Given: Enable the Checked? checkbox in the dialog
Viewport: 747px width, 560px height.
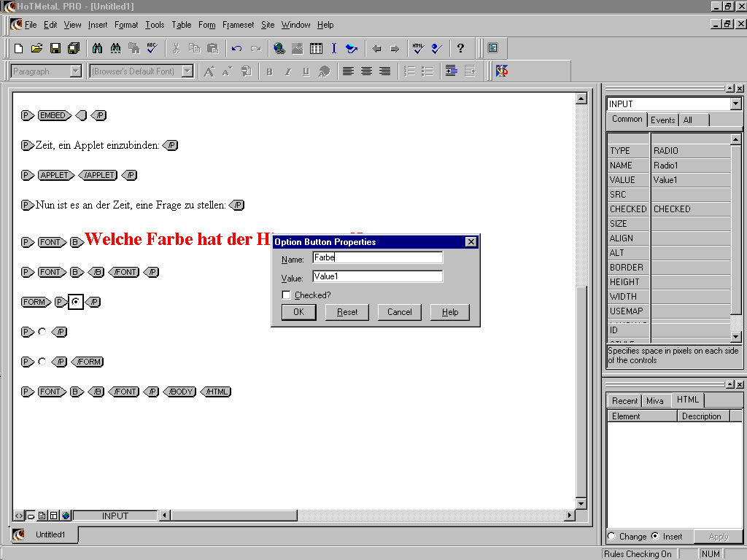Looking at the screenshot, I should coord(287,295).
